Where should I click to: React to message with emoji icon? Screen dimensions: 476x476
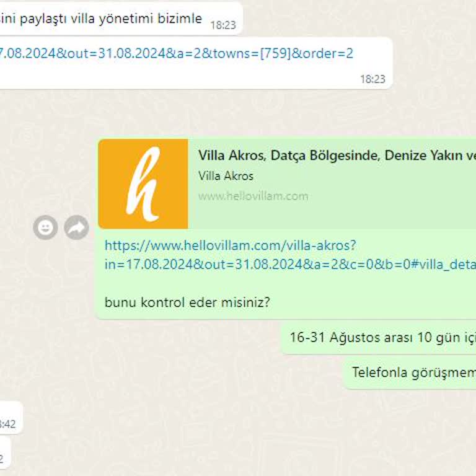[45, 227]
